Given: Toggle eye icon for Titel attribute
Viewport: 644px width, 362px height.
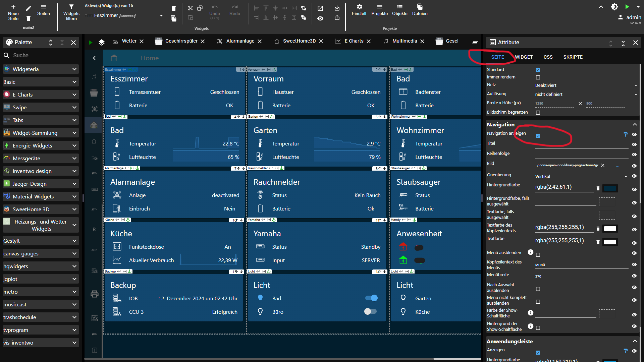Looking at the screenshot, I should [x=634, y=144].
